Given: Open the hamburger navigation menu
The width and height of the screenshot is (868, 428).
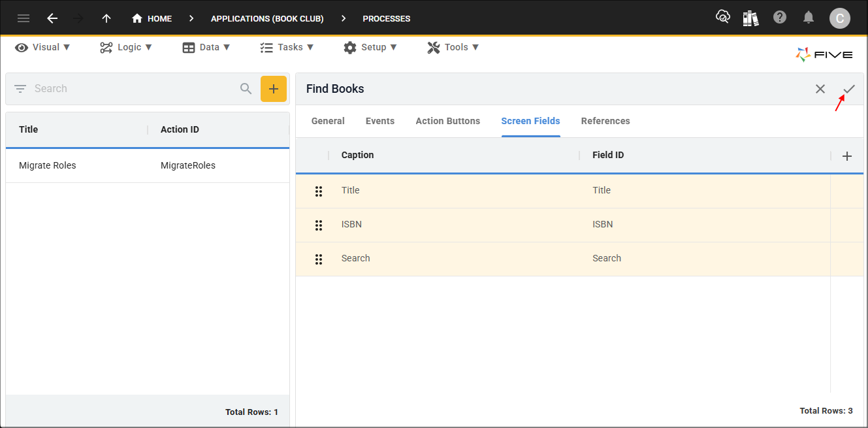Looking at the screenshot, I should pyautogui.click(x=24, y=18).
